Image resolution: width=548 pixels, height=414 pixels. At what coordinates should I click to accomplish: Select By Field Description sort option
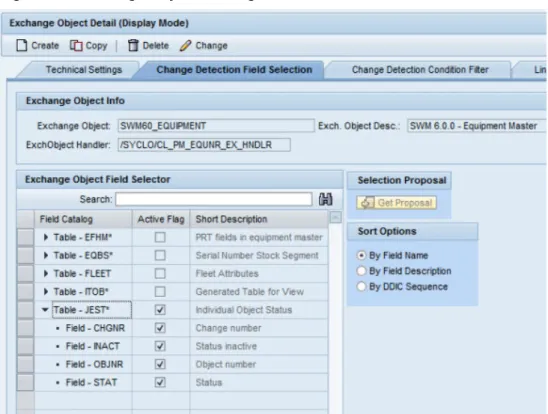click(361, 271)
